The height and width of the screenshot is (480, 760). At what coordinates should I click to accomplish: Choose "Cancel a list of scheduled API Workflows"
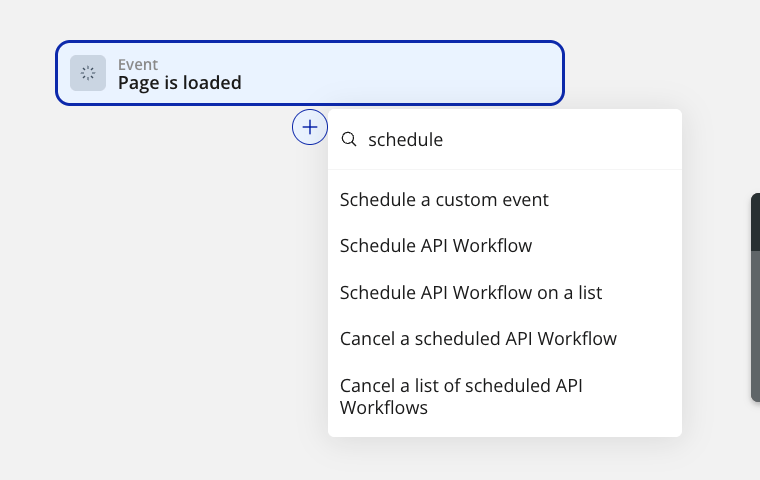pyautogui.click(x=461, y=396)
